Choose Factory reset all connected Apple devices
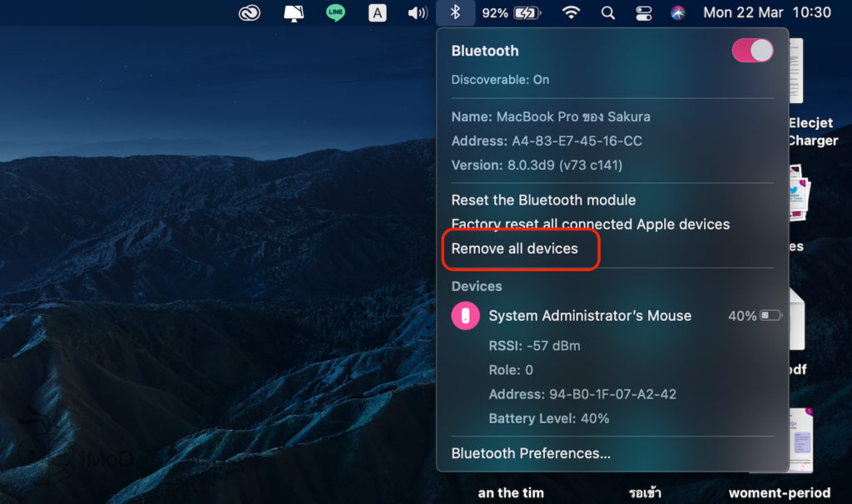Viewport: 852px width, 504px height. 590,224
